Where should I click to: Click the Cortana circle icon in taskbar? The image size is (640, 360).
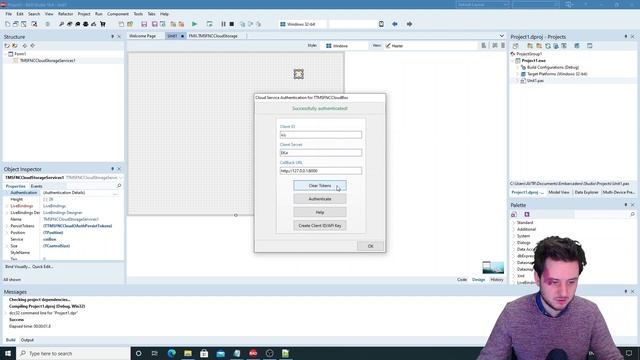(x=138, y=353)
